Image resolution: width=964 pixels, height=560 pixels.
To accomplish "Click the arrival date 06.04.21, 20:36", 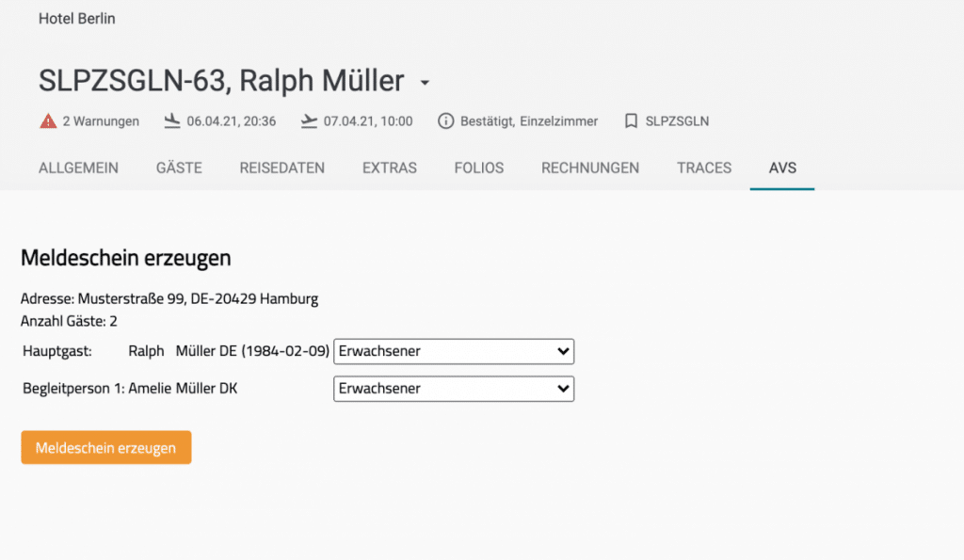I will (x=232, y=121).
